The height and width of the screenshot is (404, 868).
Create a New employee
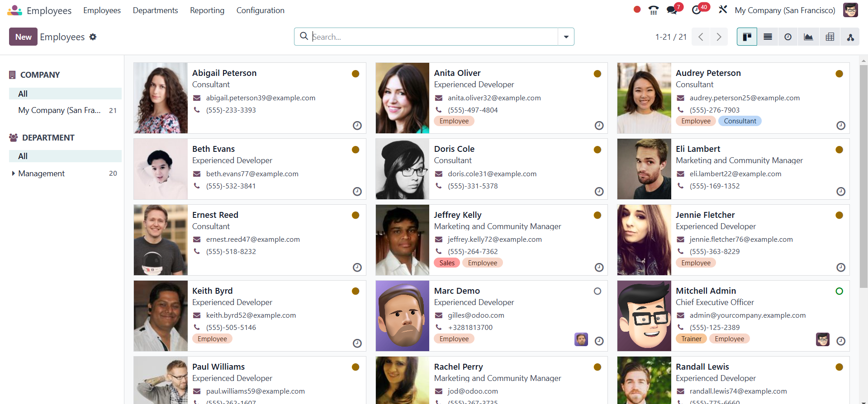[x=23, y=37]
